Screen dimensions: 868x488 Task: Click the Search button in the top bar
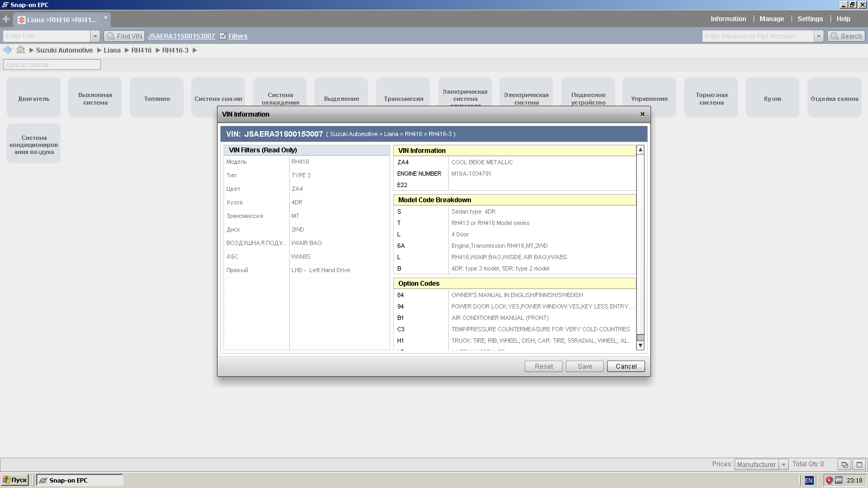pos(846,36)
